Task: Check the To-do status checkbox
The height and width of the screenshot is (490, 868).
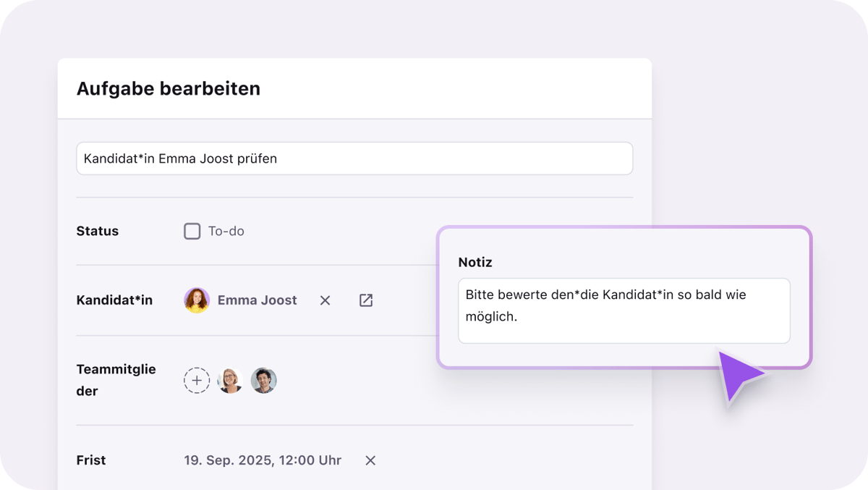Action: point(192,232)
